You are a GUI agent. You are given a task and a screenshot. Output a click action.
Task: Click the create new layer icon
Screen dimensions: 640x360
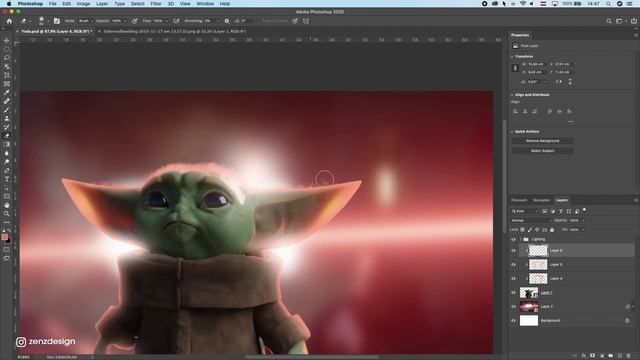point(620,356)
